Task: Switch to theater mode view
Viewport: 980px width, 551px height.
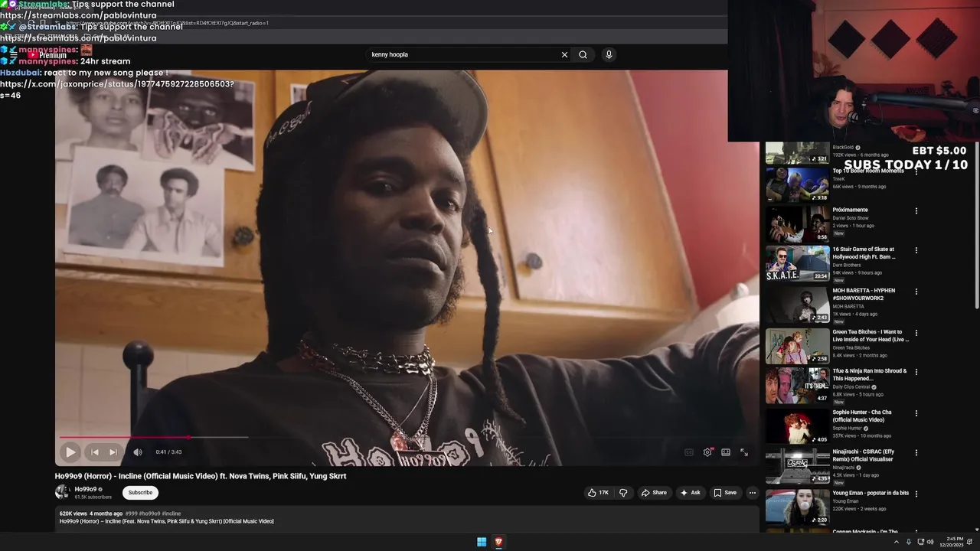Action: tap(726, 452)
